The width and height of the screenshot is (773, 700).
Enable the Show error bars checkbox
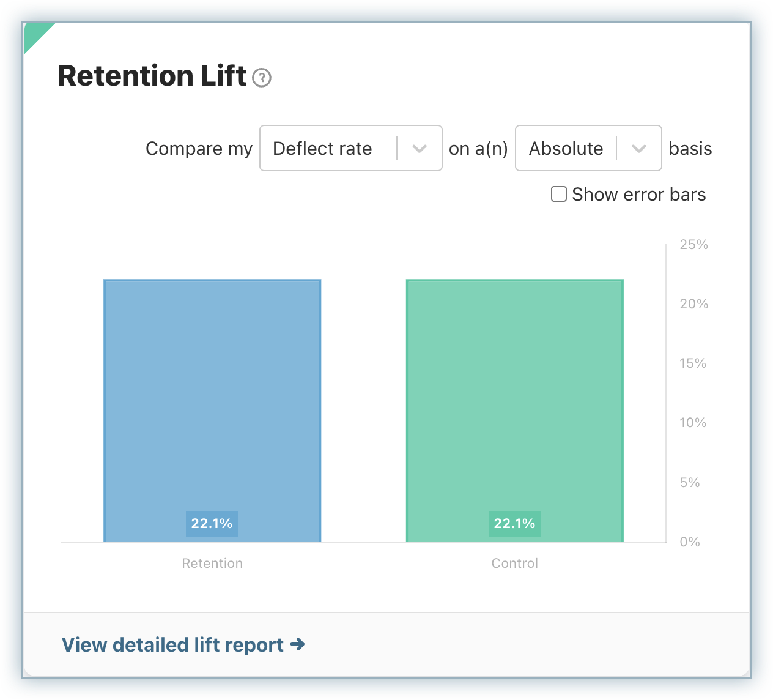[x=559, y=195]
